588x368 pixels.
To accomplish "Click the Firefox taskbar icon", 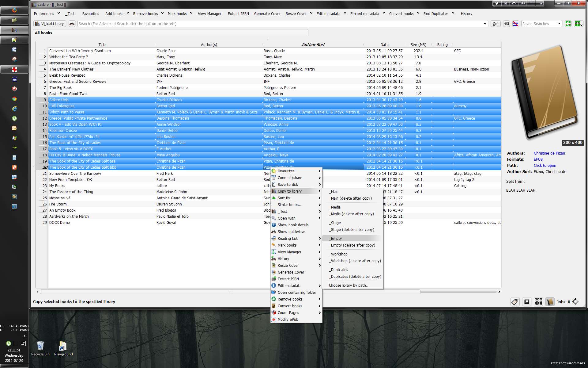I will coord(14,10).
